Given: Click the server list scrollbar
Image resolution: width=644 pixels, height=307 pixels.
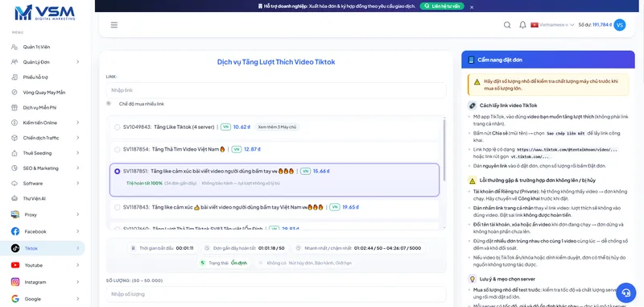Looking at the screenshot, I should [444, 150].
